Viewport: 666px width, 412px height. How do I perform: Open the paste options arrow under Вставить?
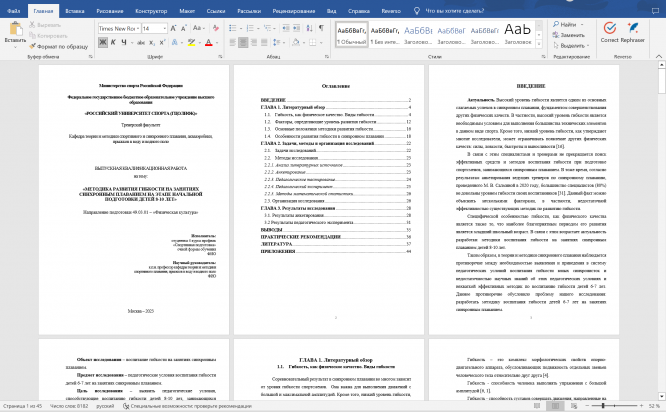pos(15,46)
